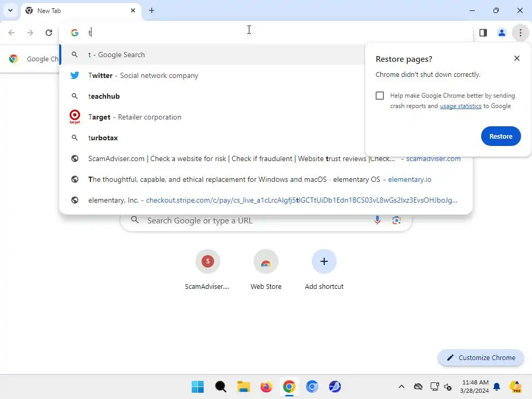Screen dimensions: 532x399
Task: Click the Twitter bird icon
Action: (x=75, y=75)
